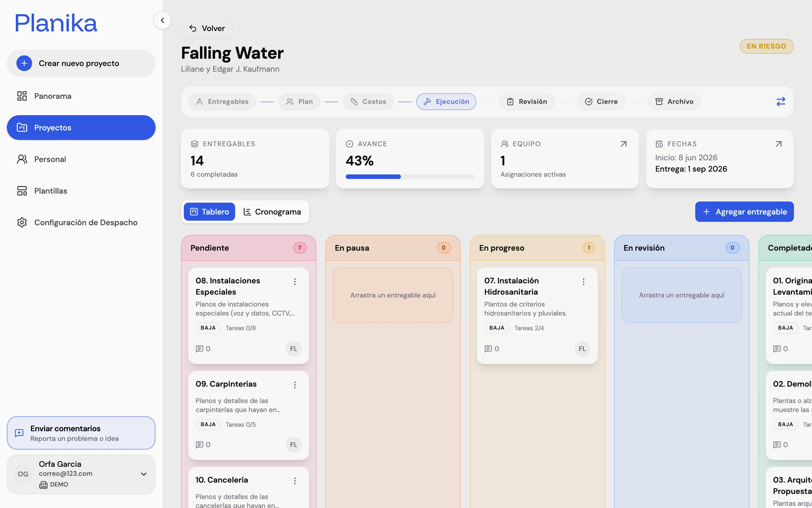
Task: Click the Volver back button
Action: pyautogui.click(x=207, y=28)
